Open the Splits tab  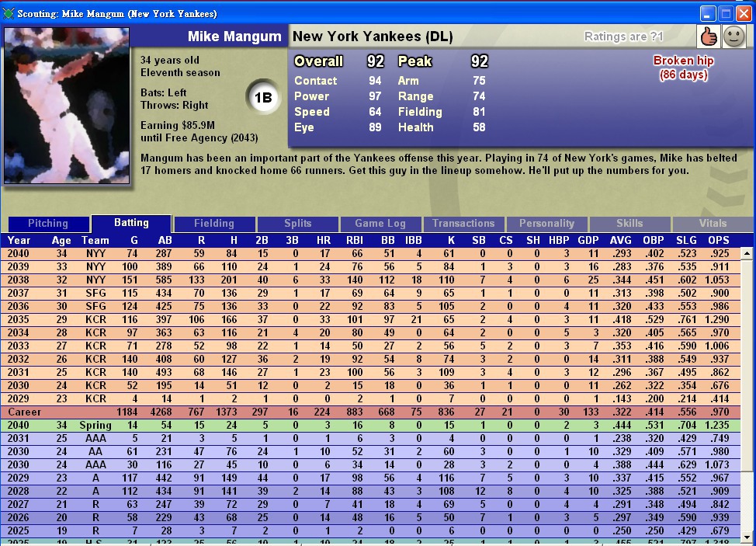point(297,224)
